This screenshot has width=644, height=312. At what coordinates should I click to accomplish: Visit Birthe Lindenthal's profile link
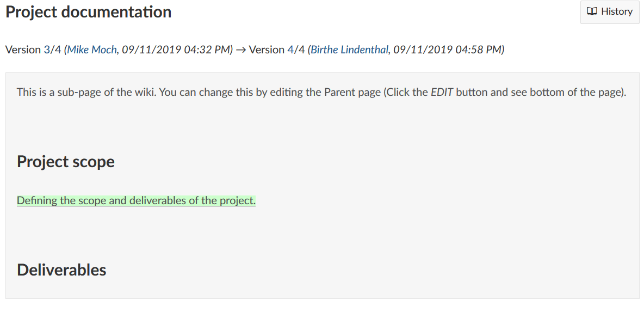tap(349, 50)
